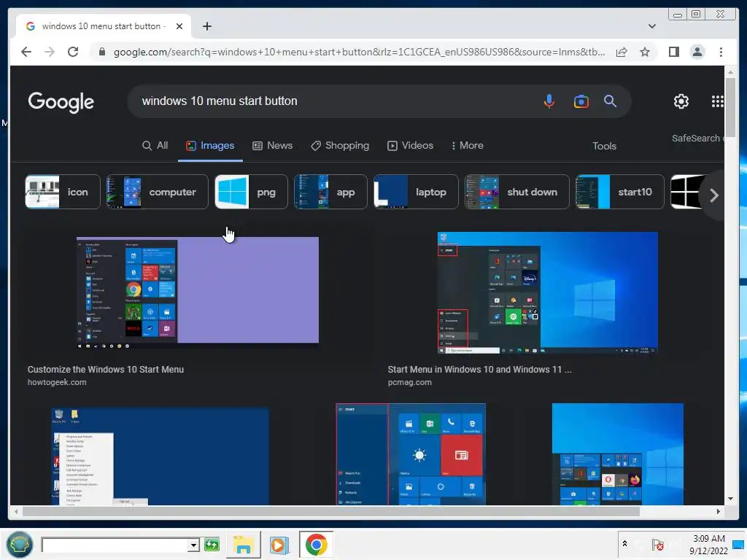Go to Google homepage via logo
Viewport: 747px width, 560px height.
coord(61,102)
